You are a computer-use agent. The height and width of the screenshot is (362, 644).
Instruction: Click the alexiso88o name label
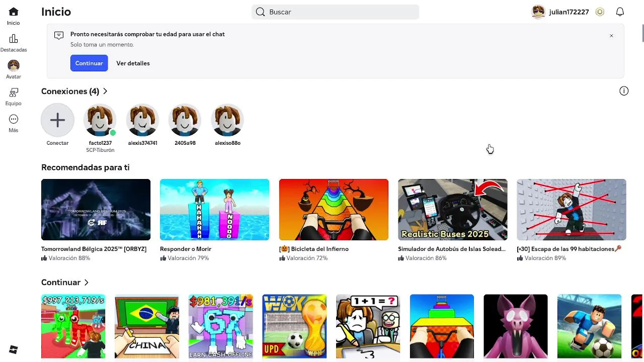227,143
